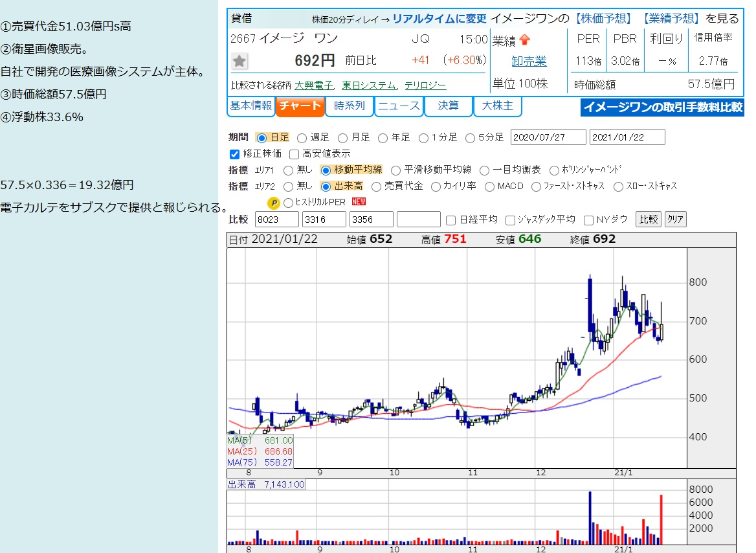Image resolution: width=756 pixels, height=553 pixels.
Task: Select the 平滑移動平均線 radio button
Action: [396, 170]
